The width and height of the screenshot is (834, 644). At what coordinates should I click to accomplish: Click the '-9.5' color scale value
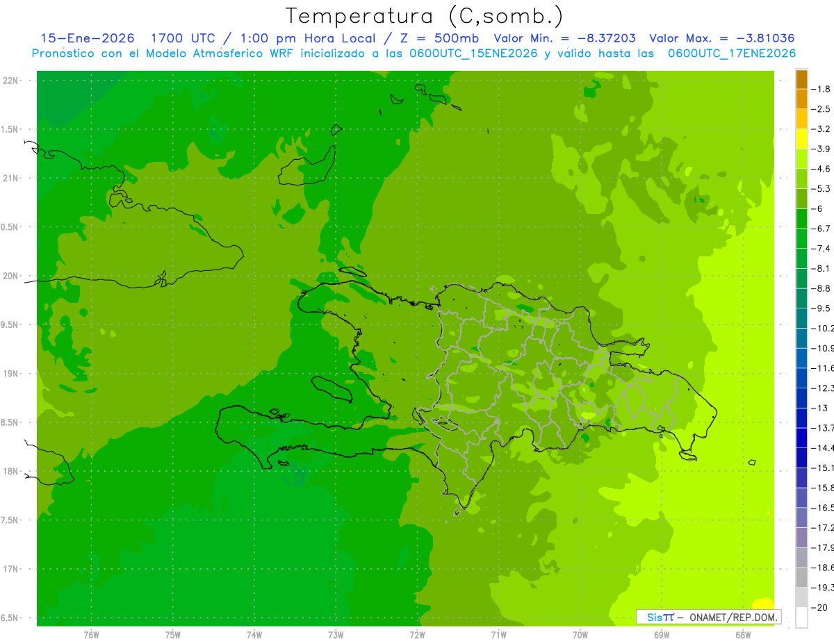point(821,308)
